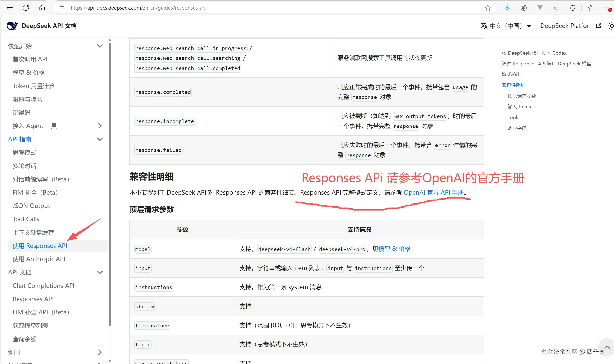The width and height of the screenshot is (614, 364).
Task: Follow 模型 & 价格 link in model row
Action: (395, 249)
